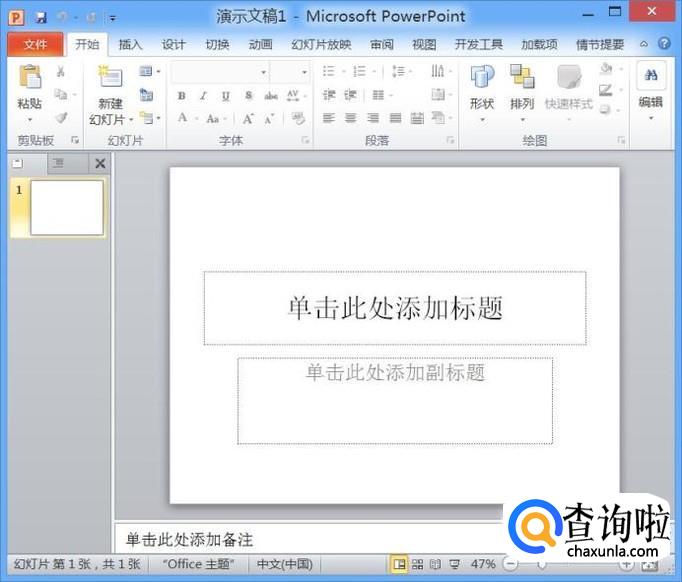The image size is (682, 582).
Task: Toggle text Shadow formatting
Action: (248, 96)
